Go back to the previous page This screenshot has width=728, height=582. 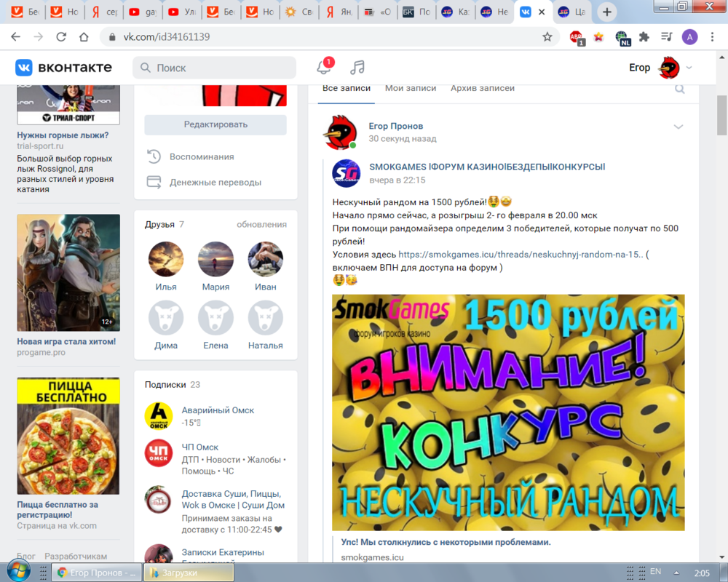[x=16, y=37]
